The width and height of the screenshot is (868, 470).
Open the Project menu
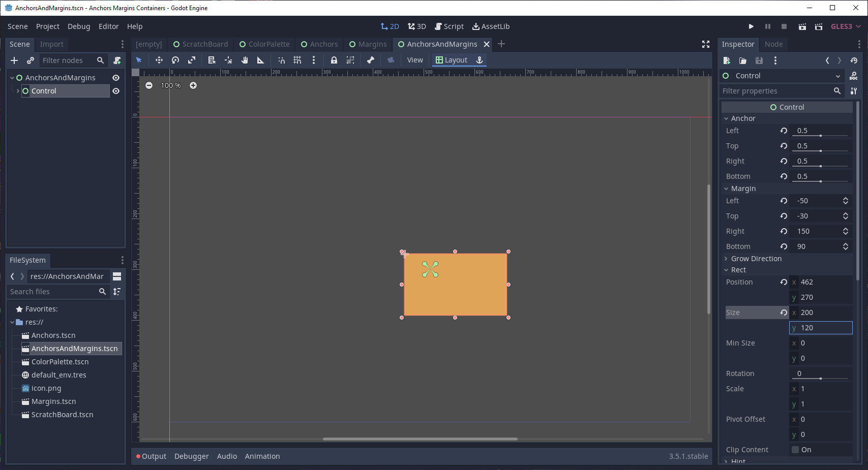(x=47, y=26)
